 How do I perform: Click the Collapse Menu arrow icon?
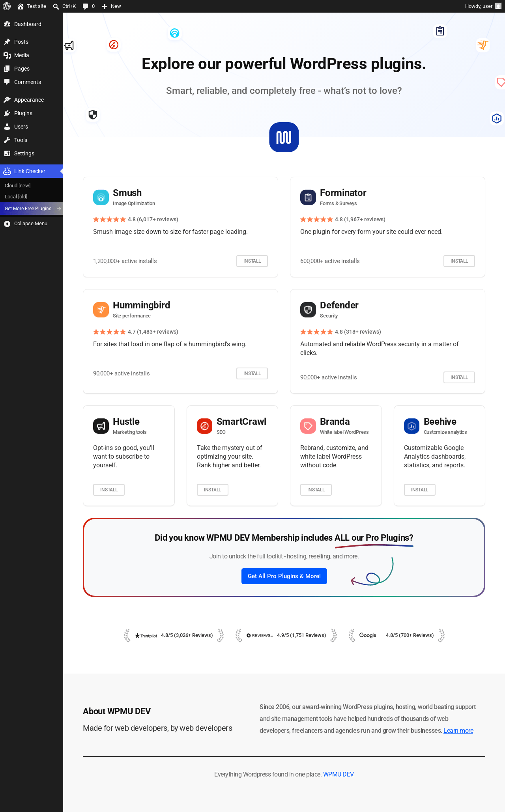click(7, 224)
